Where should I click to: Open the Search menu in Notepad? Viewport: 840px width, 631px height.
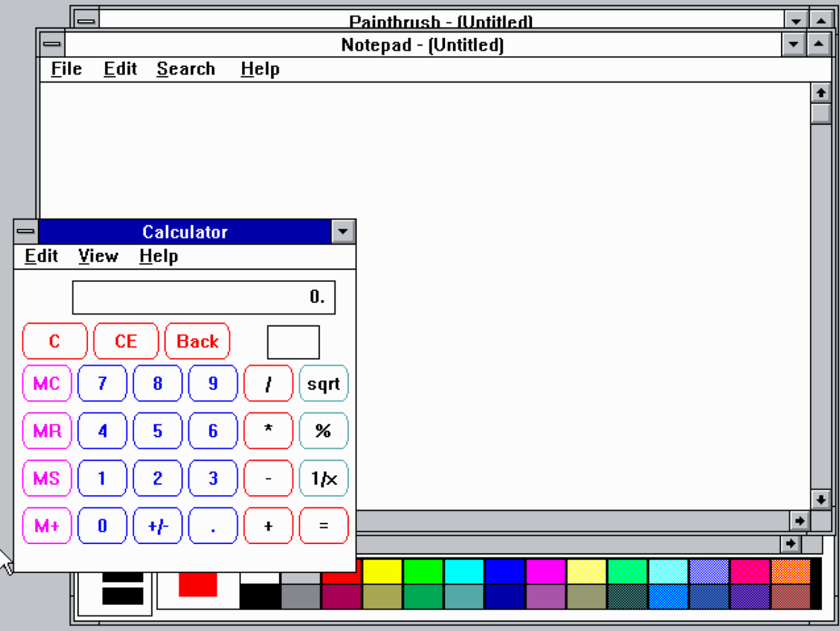(x=185, y=68)
